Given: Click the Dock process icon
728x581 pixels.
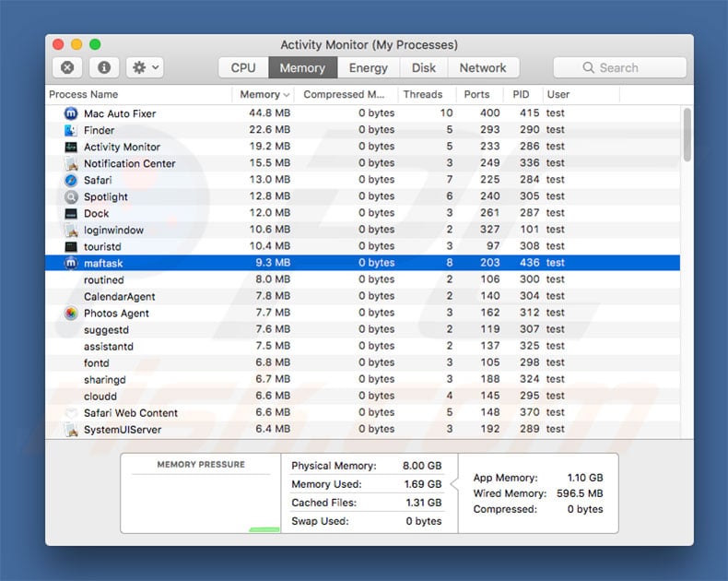Looking at the screenshot, I should click(x=71, y=213).
